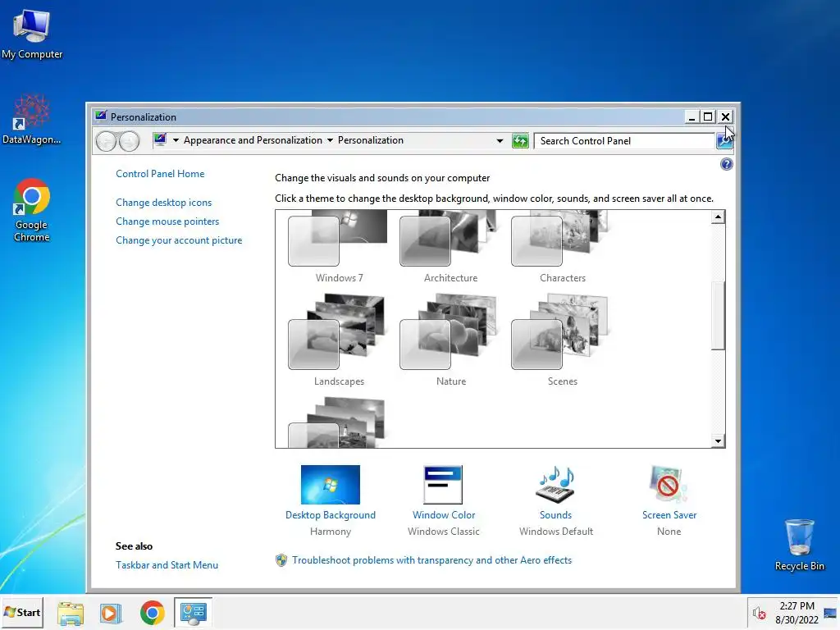Click the Desktop Background text link
Image resolution: width=840 pixels, height=630 pixels.
[330, 515]
